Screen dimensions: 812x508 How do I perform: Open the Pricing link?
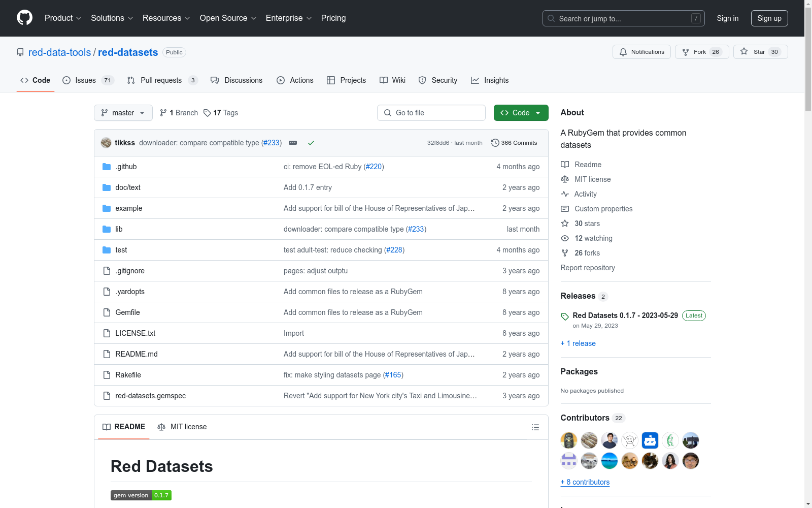click(x=333, y=18)
